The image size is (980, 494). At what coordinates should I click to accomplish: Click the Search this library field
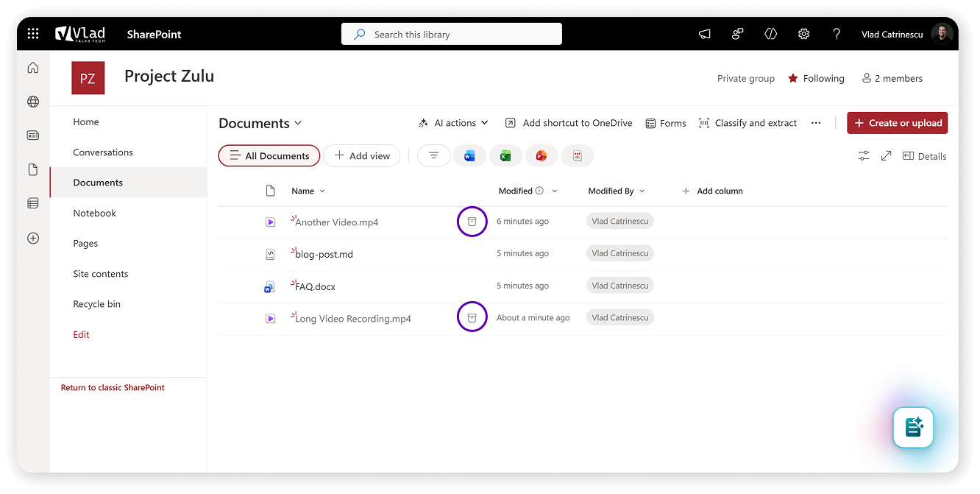(x=452, y=34)
